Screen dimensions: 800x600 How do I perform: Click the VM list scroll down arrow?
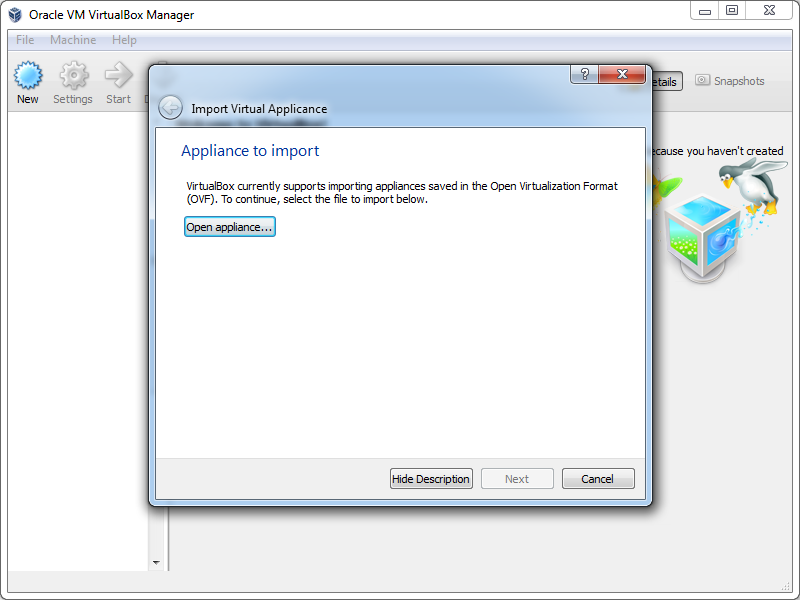click(156, 562)
